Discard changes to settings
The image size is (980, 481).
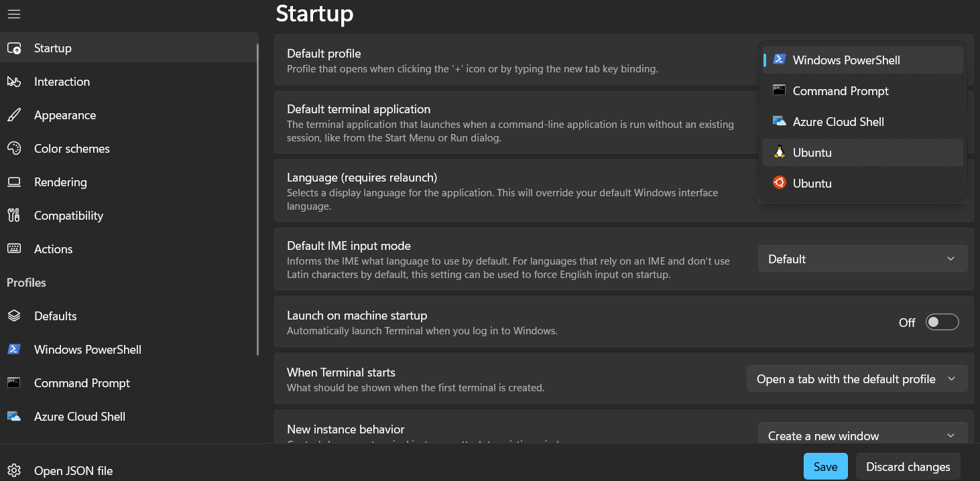908,466
